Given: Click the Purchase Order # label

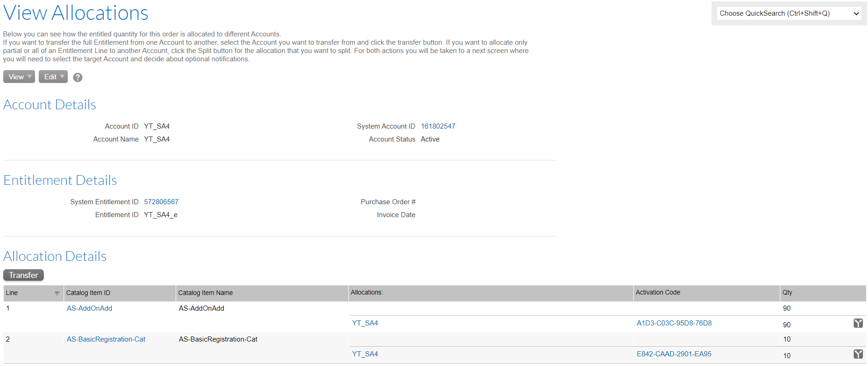Looking at the screenshot, I should (x=388, y=202).
